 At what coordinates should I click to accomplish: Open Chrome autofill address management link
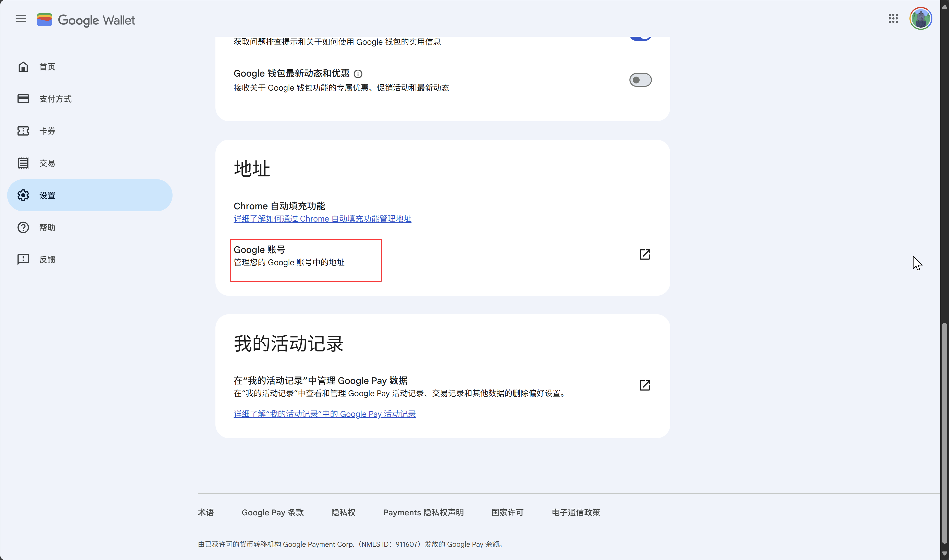[x=322, y=219]
